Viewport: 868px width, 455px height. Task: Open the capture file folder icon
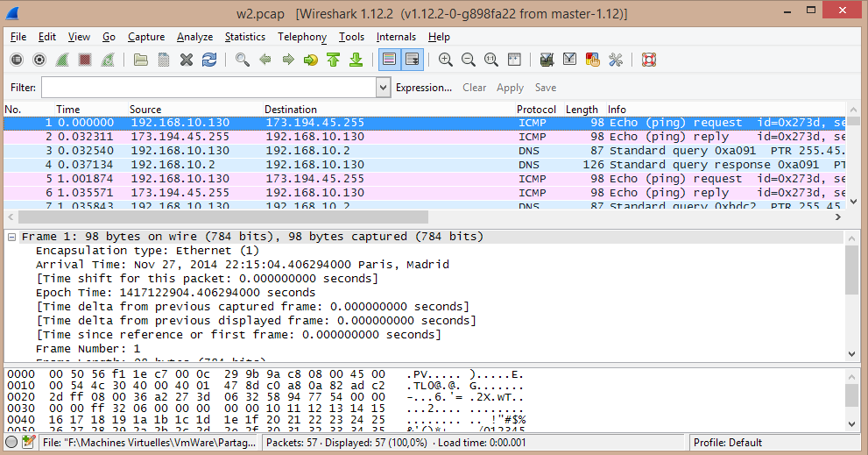pos(140,60)
